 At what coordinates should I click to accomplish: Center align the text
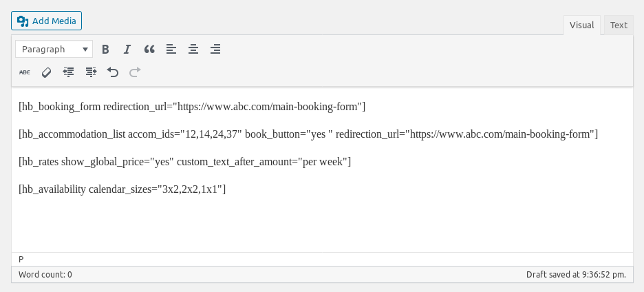click(x=193, y=49)
